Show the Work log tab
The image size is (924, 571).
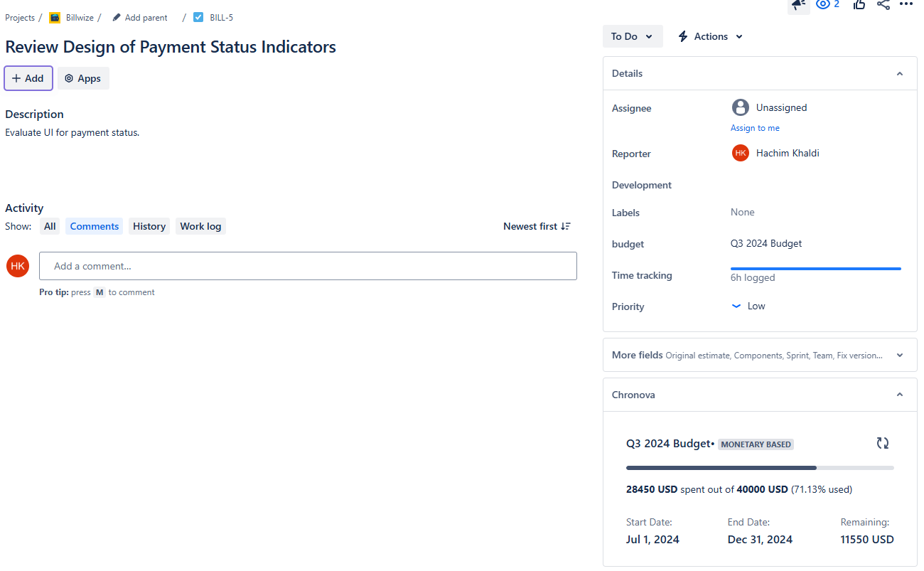[x=200, y=226]
